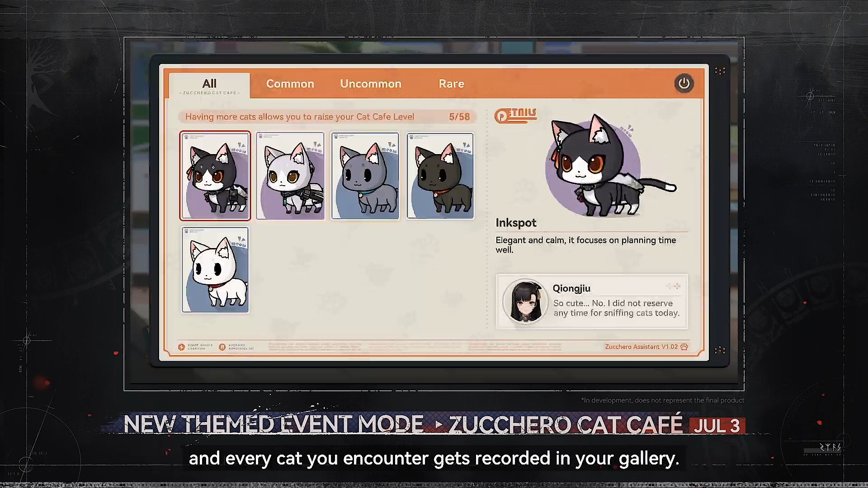This screenshot has width=868, height=488.
Task: Click Qiongjiu's comment dialogue box
Action: tap(592, 301)
